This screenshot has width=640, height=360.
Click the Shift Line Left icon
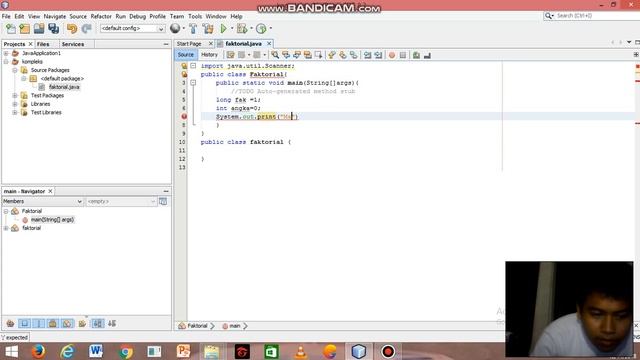pyautogui.click(x=367, y=55)
